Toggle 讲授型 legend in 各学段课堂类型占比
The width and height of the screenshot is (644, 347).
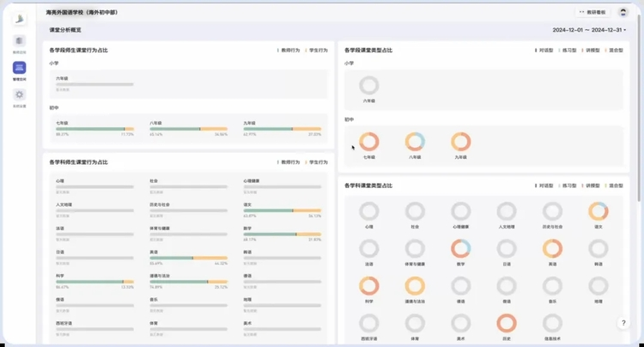click(x=591, y=51)
